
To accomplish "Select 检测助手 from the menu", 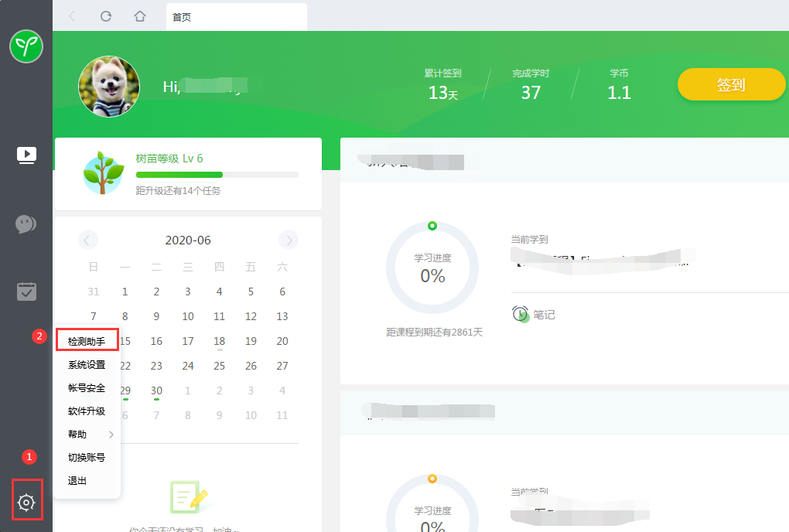I will click(87, 341).
